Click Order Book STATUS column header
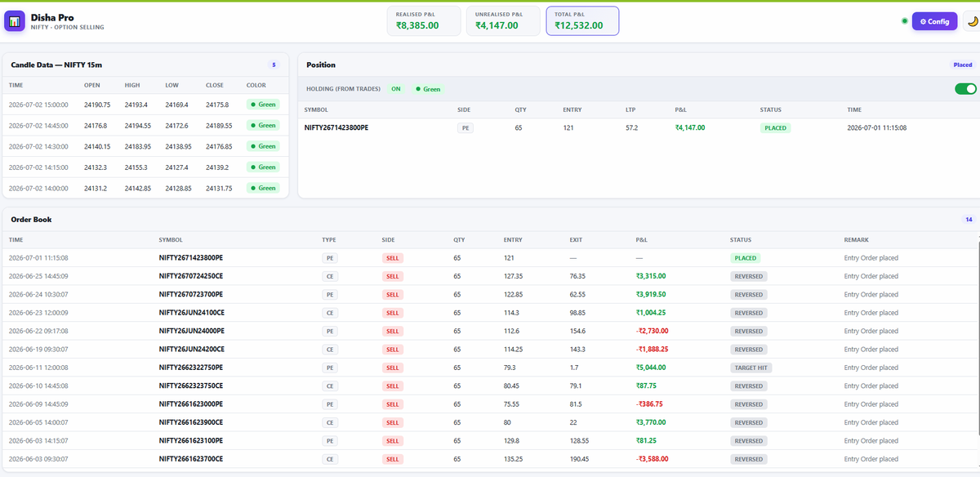The height and width of the screenshot is (477, 980). (x=741, y=240)
